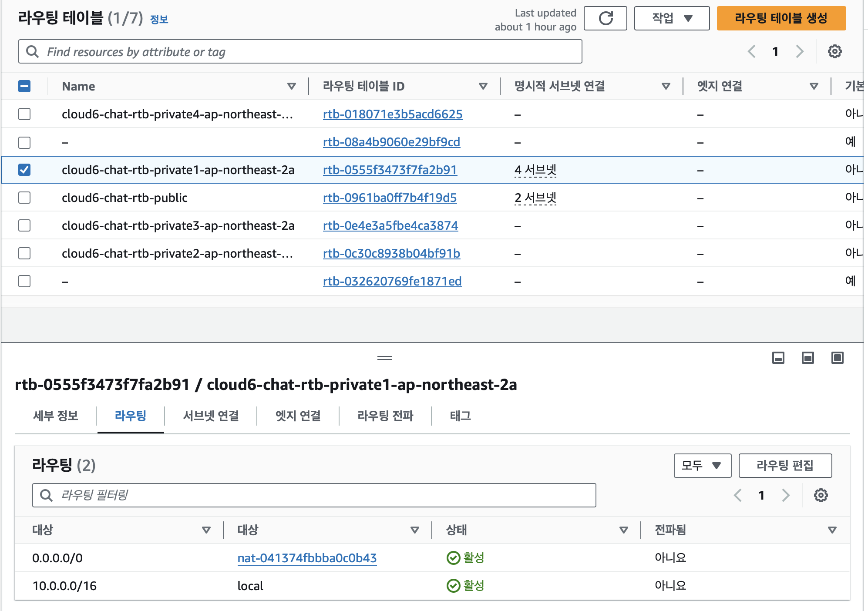Open the nat-041374fbbba0c0b43 link
This screenshot has height=611, width=868.
point(307,558)
